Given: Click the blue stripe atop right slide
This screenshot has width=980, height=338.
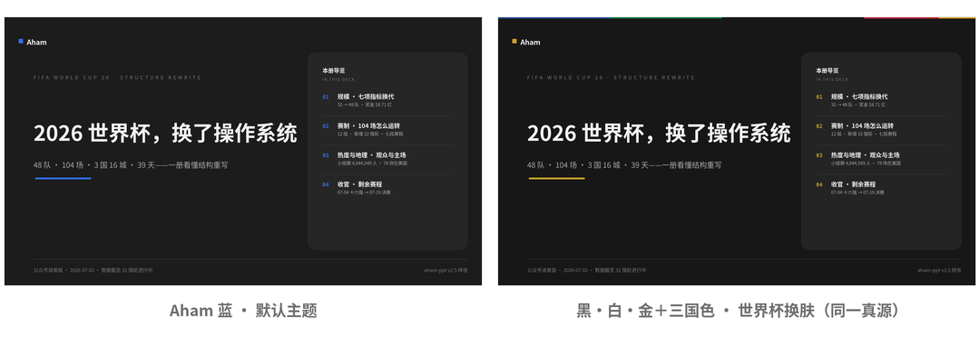Looking at the screenshot, I should [554, 17].
